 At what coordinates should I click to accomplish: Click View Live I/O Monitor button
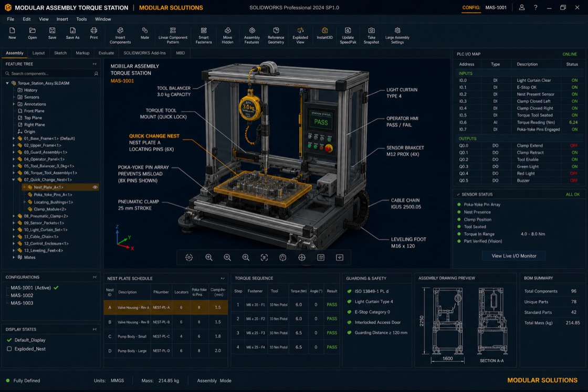point(514,256)
